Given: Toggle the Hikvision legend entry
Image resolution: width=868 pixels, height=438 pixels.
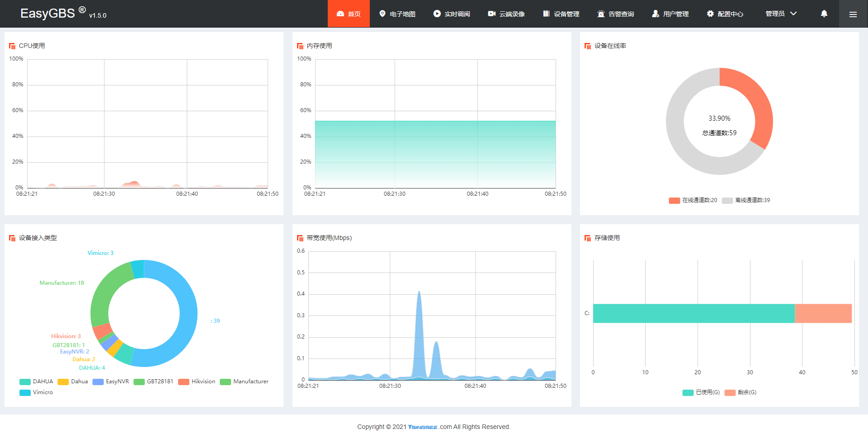Looking at the screenshot, I should coord(197,381).
